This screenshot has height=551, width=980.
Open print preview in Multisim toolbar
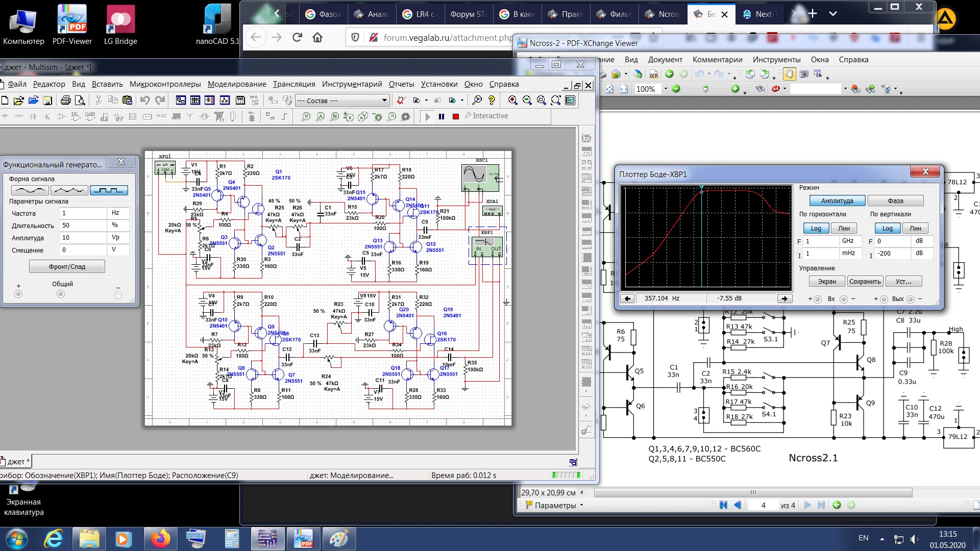[80, 101]
